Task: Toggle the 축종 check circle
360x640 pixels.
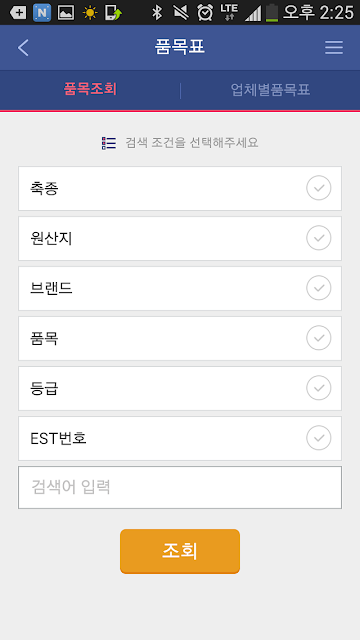Action: pos(319,188)
